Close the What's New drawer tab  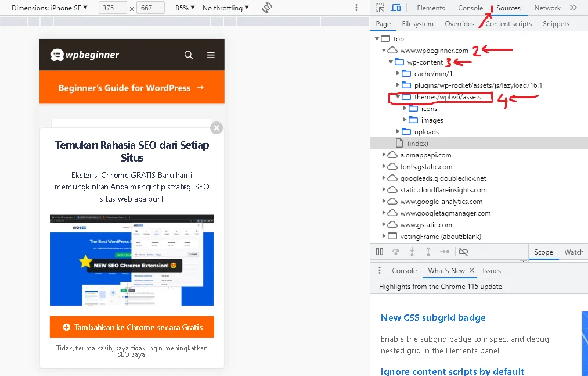472,270
